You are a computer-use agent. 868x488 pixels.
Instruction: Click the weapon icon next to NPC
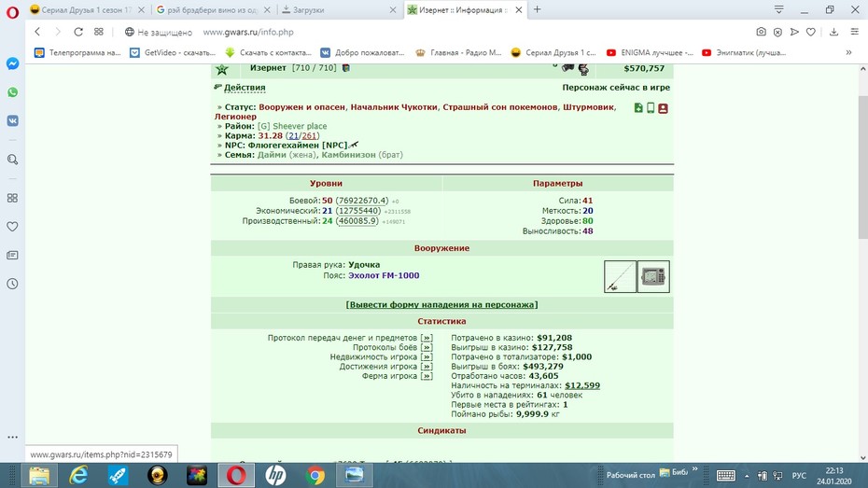tap(355, 145)
